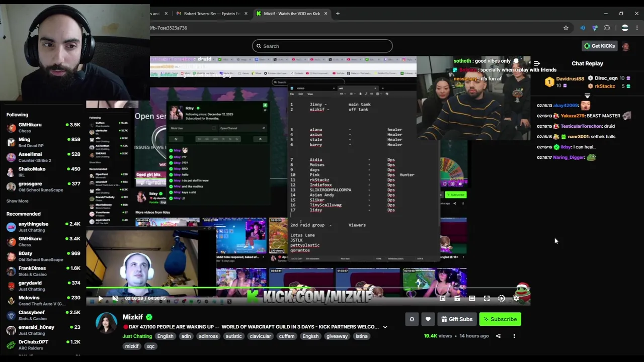Image resolution: width=644 pixels, height=362 pixels.
Task: Open the bookmark star in address bar
Action: (x=566, y=28)
